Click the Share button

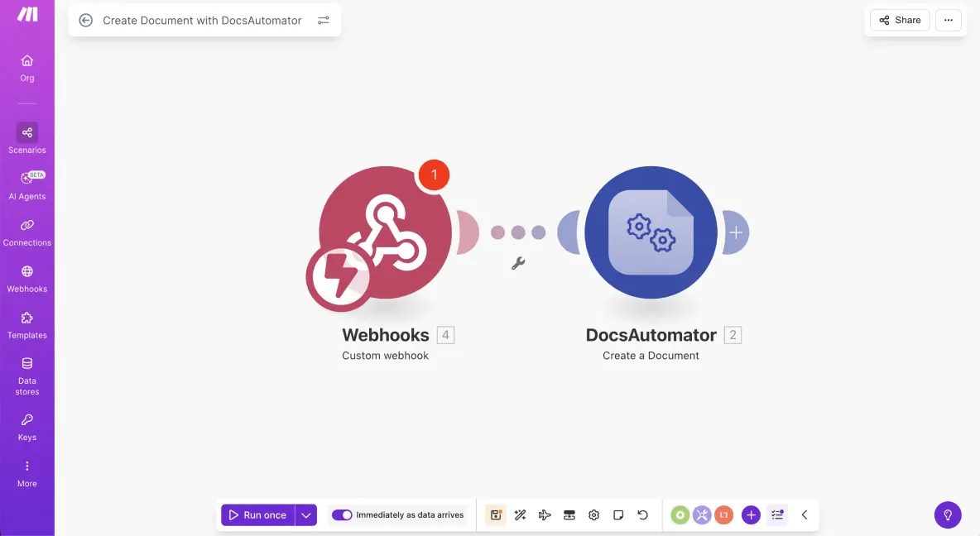[x=900, y=21]
